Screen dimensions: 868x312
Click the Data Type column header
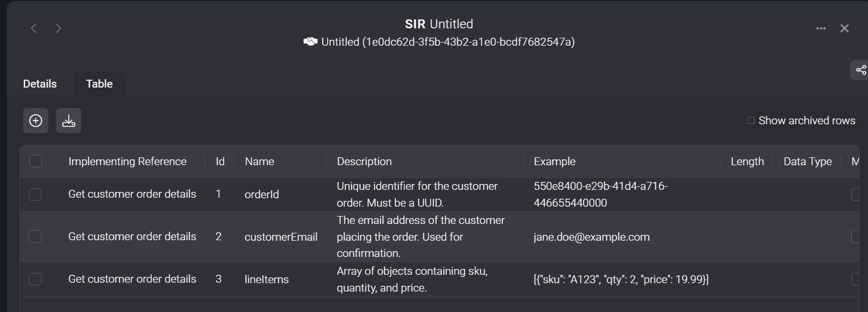[x=807, y=162]
